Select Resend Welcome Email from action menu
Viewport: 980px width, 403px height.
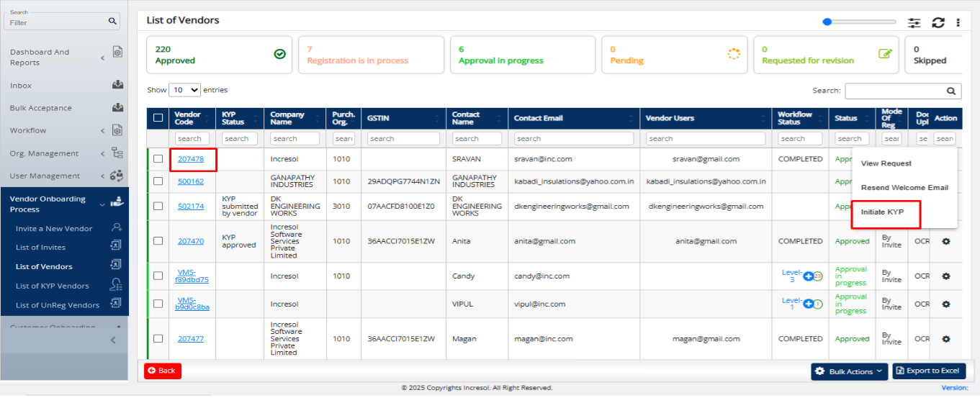click(x=904, y=188)
